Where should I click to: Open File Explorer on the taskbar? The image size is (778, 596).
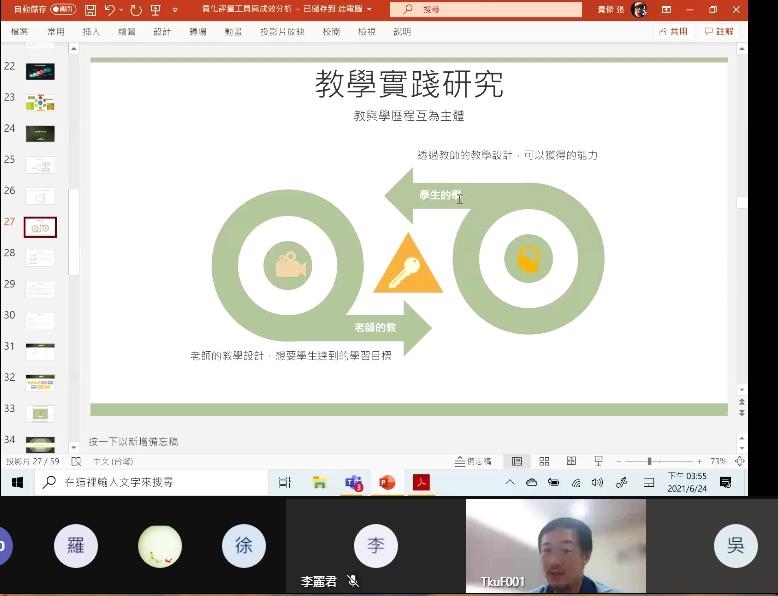pos(319,483)
